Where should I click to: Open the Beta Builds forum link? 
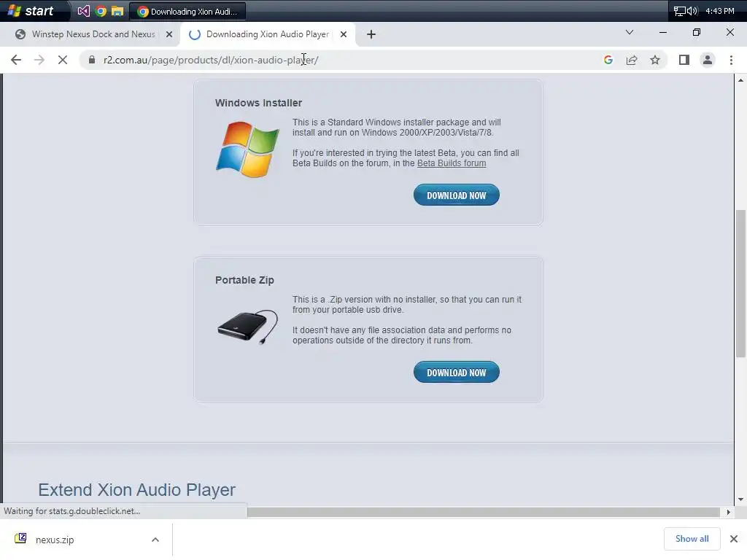pyautogui.click(x=452, y=163)
